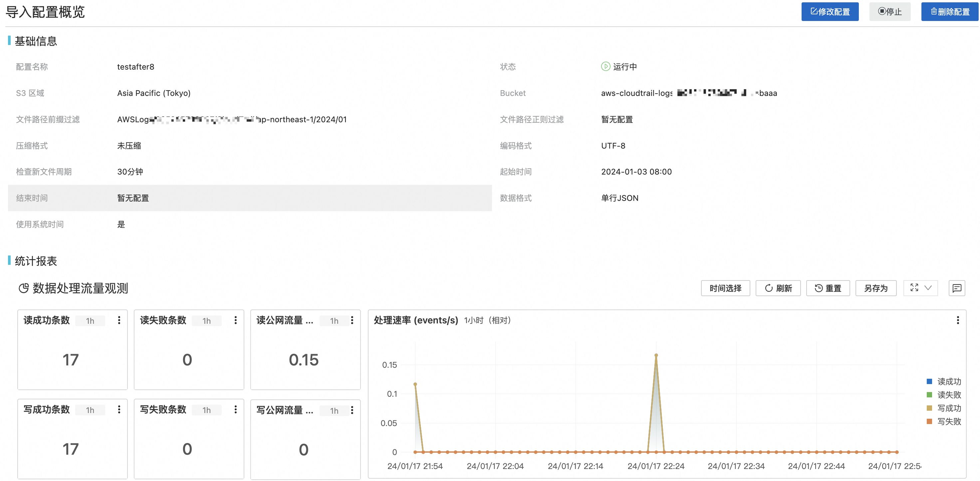
Task: Click the 1h time tag on 写成功条数
Action: tap(90, 410)
